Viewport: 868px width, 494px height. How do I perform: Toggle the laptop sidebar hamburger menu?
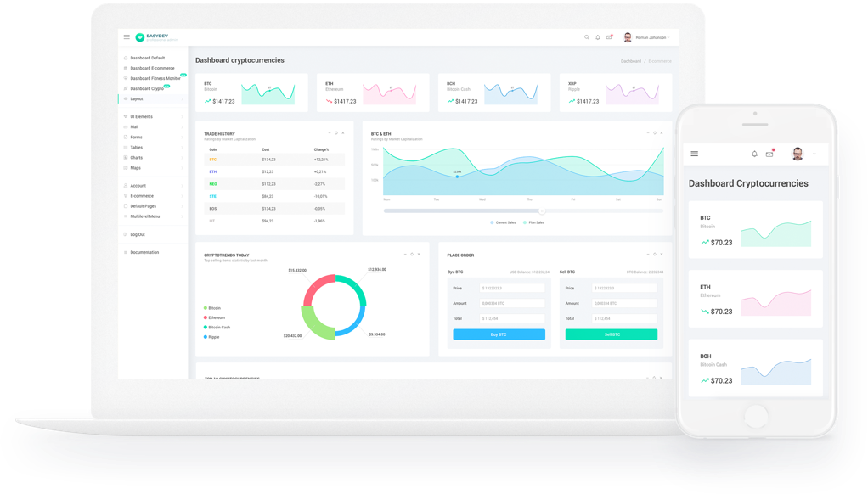click(127, 37)
